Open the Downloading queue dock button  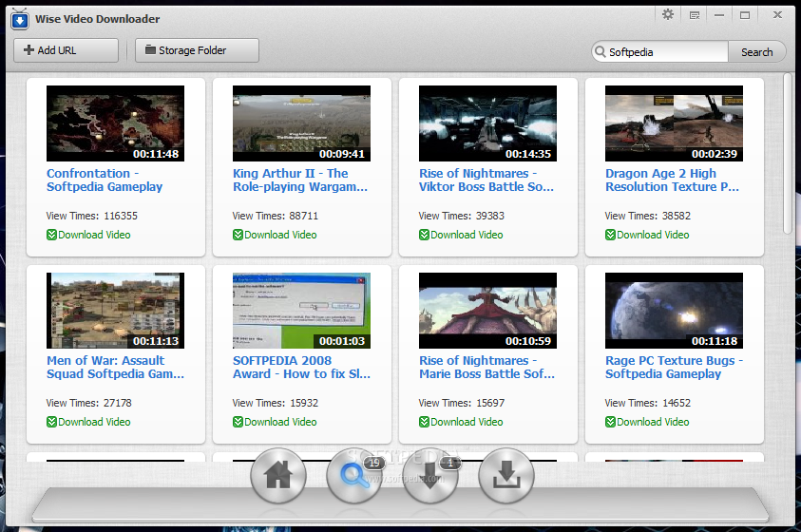[430, 475]
